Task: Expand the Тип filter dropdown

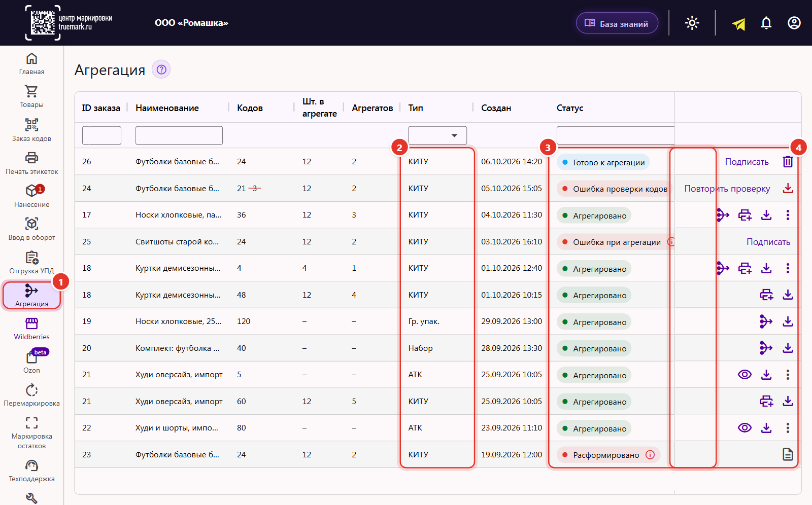Action: pyautogui.click(x=437, y=135)
